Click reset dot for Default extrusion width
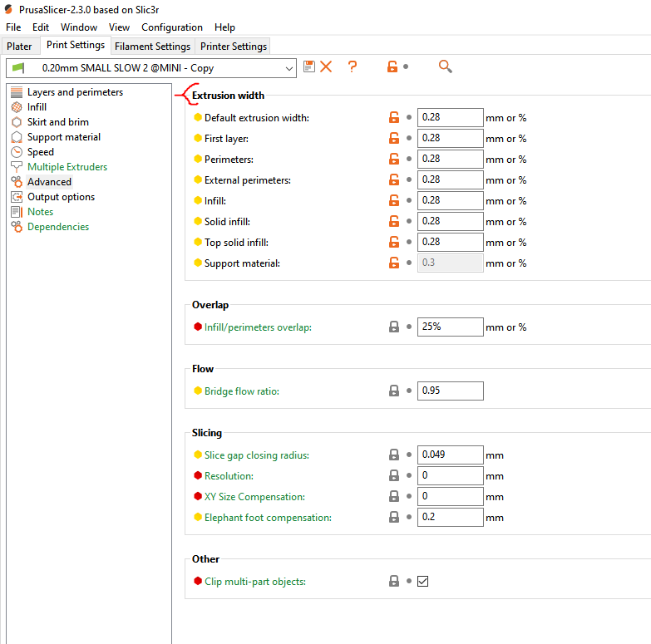 (409, 117)
